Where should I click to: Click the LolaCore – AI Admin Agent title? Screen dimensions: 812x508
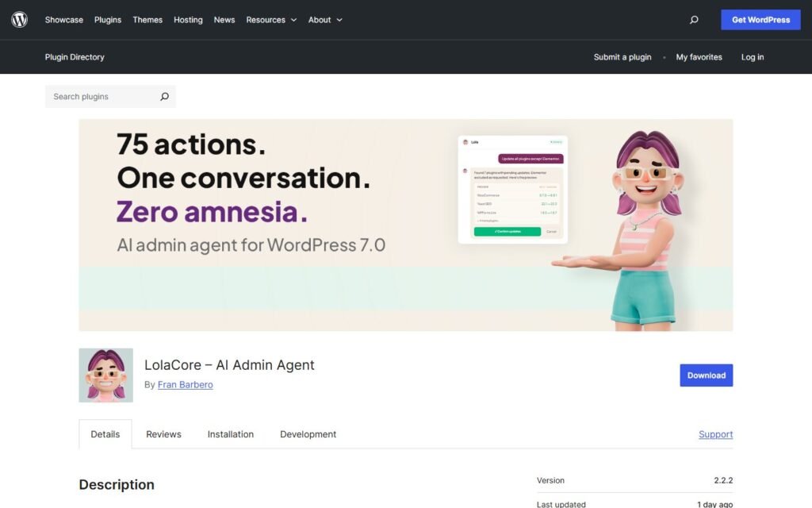coord(229,365)
